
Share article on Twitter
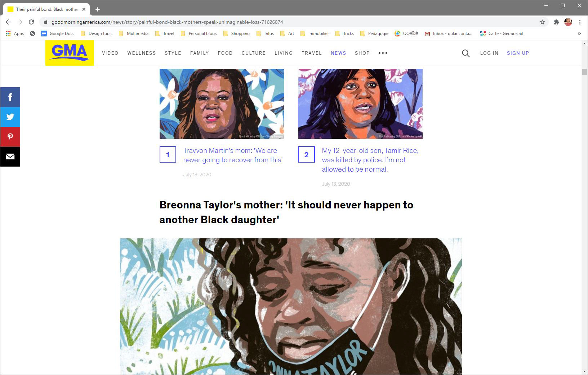(10, 117)
